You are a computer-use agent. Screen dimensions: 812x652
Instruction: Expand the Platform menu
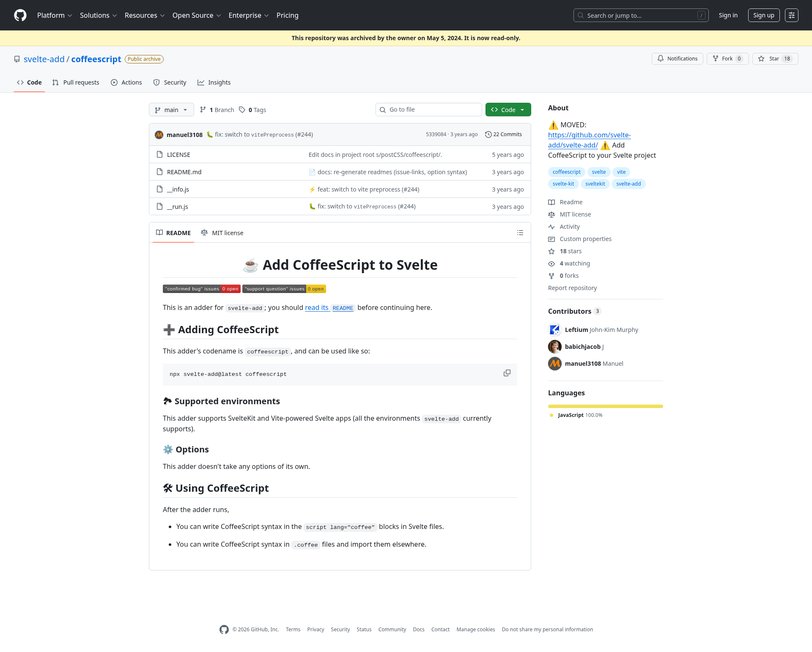pyautogui.click(x=55, y=15)
